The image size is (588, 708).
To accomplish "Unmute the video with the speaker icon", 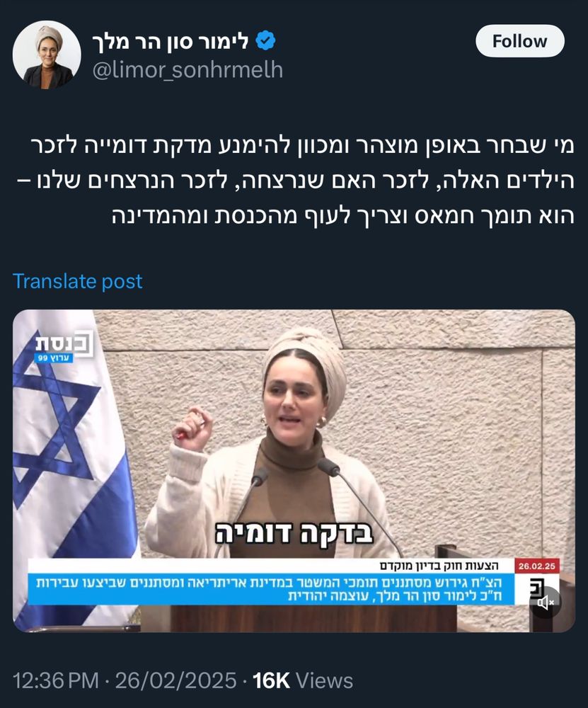I will pyautogui.click(x=546, y=602).
